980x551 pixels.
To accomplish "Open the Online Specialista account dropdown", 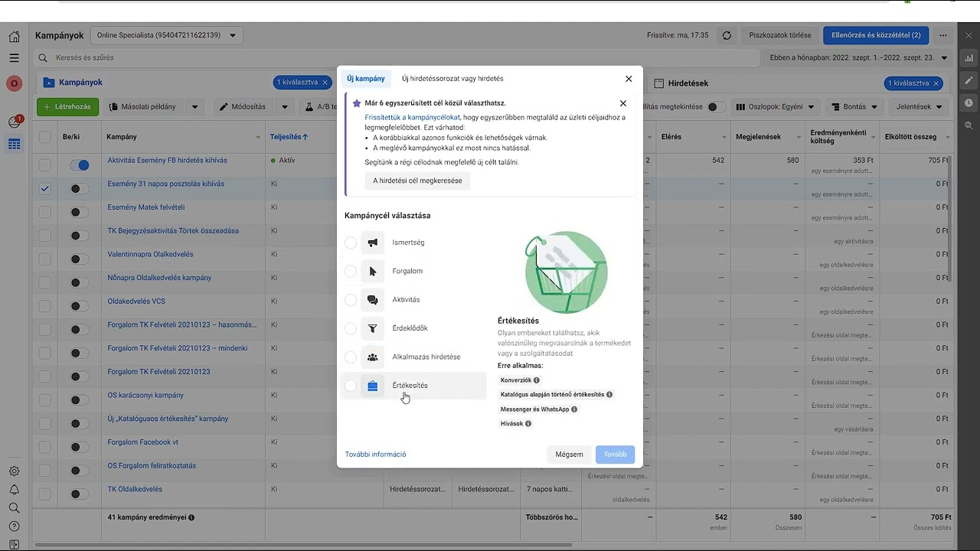I will click(x=167, y=35).
